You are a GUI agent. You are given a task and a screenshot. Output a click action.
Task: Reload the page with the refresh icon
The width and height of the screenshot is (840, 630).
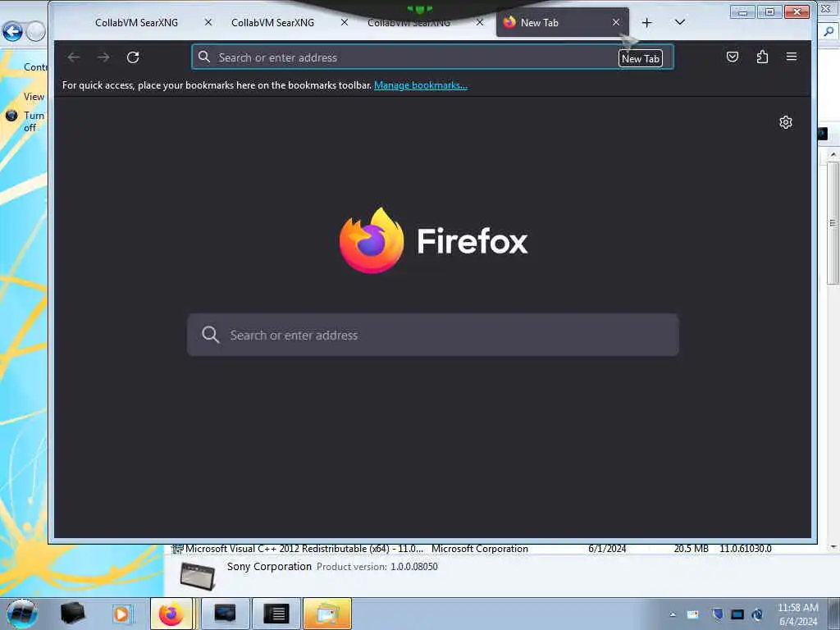click(x=133, y=57)
